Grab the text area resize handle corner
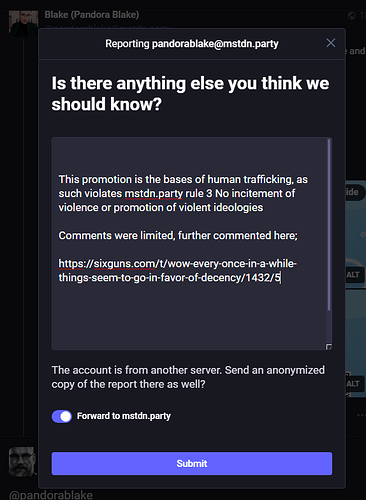The width and height of the screenshot is (366, 500). [329, 347]
